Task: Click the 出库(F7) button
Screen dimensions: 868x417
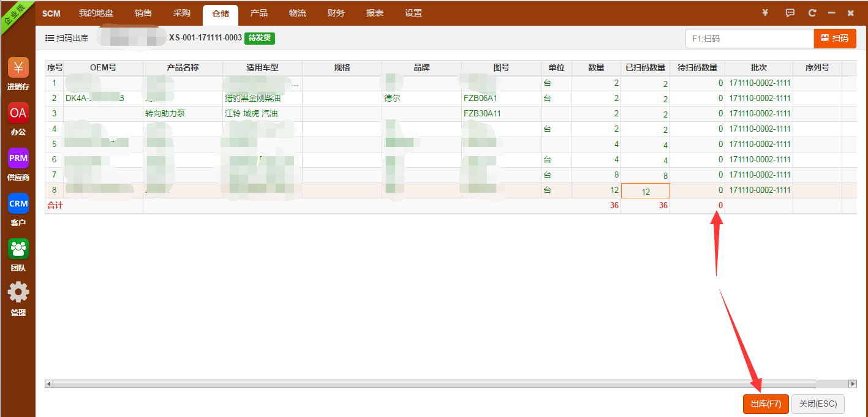Action: click(766, 404)
